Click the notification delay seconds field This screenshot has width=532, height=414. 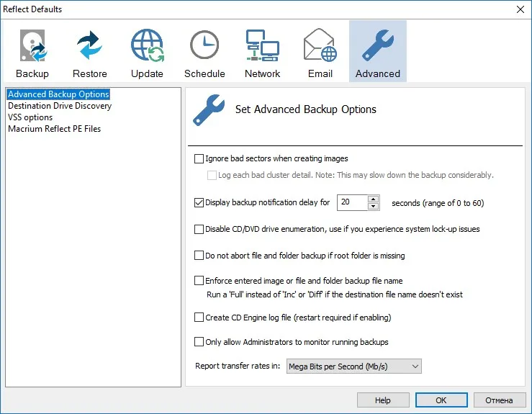[352, 202]
